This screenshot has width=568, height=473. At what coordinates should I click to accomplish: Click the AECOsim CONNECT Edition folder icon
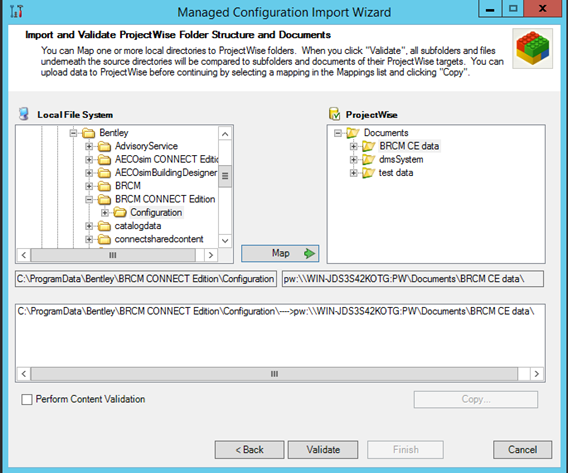point(104,160)
